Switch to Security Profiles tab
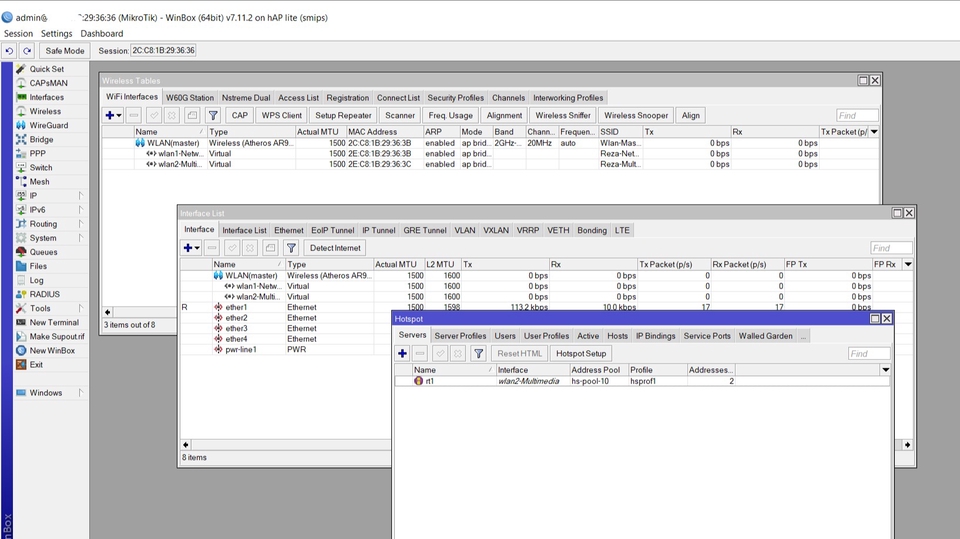Image resolution: width=960 pixels, height=539 pixels. [x=456, y=98]
